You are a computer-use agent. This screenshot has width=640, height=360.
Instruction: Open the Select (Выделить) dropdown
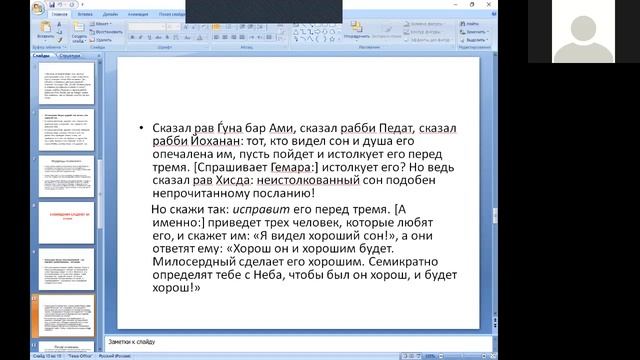474,40
